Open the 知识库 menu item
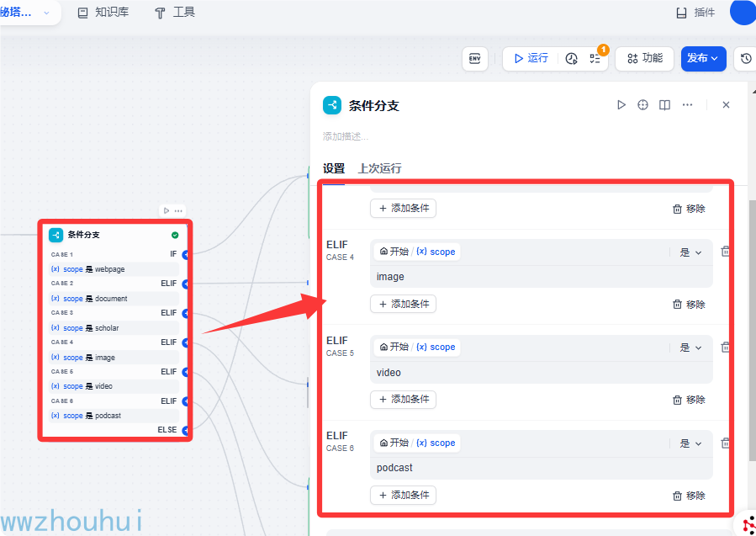 [103, 13]
